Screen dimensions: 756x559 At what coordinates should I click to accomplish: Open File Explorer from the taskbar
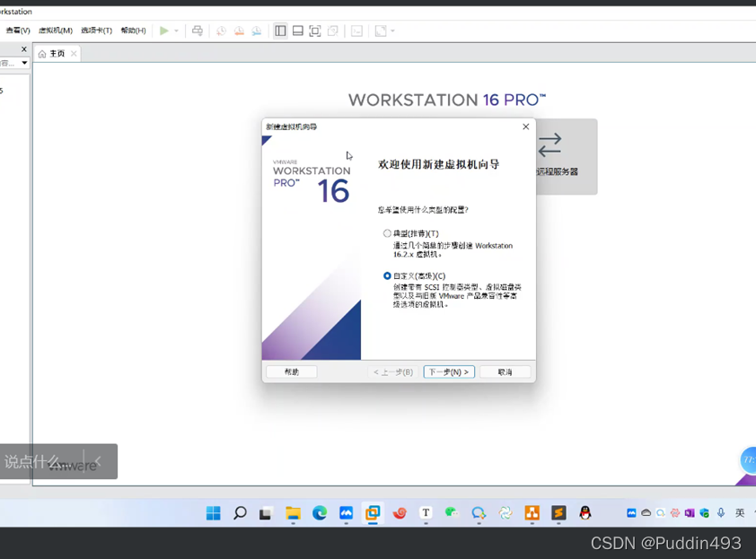click(293, 513)
